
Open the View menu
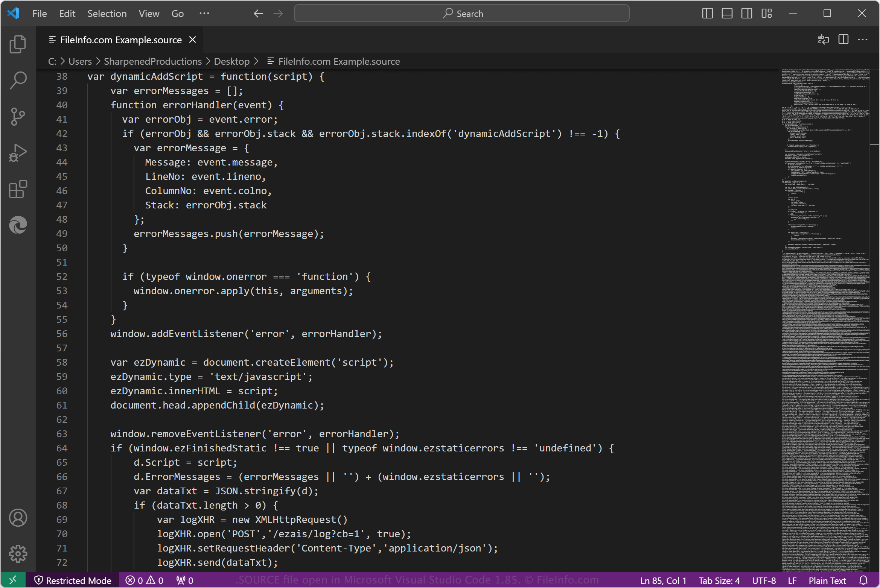(x=149, y=13)
